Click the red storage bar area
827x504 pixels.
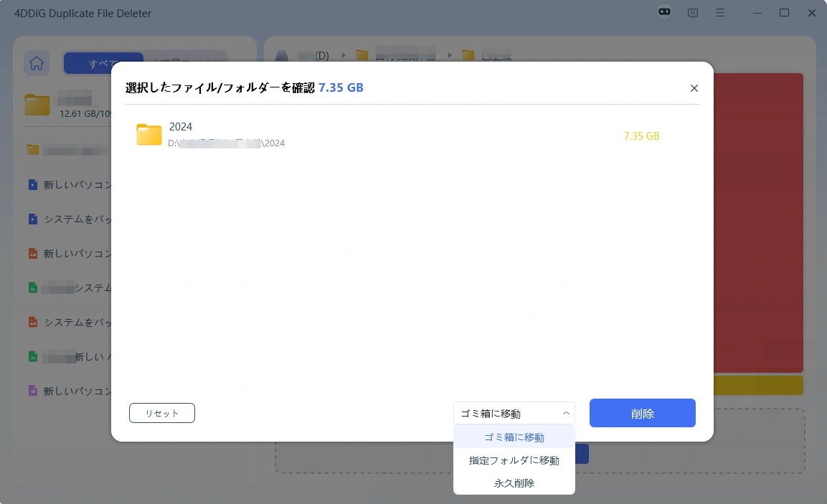click(758, 222)
